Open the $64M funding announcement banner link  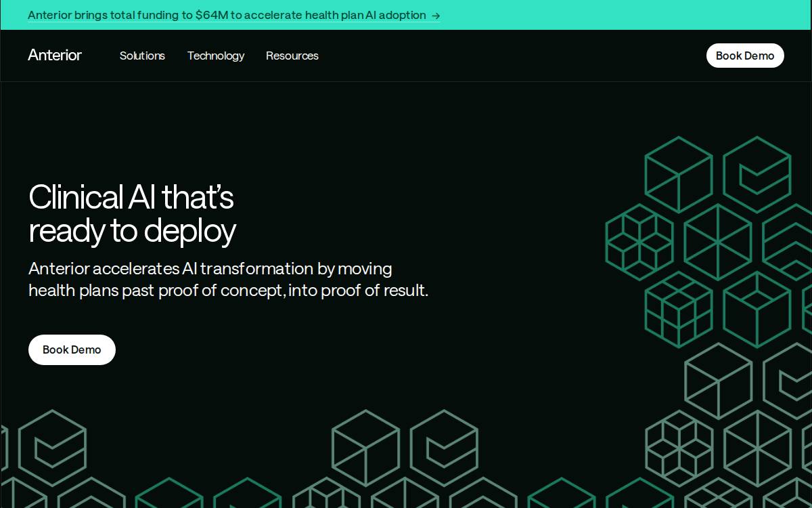coord(233,15)
